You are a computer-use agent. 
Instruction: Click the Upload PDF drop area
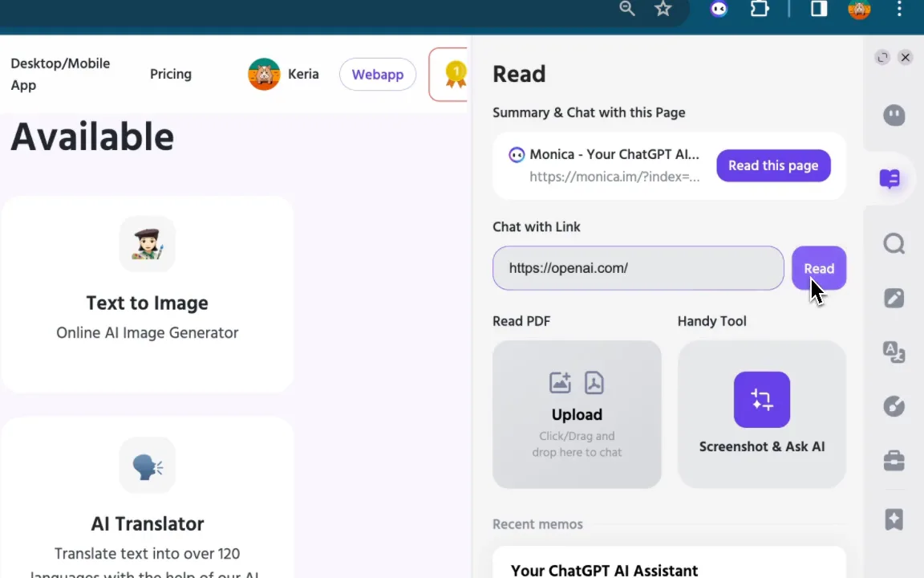(x=577, y=414)
